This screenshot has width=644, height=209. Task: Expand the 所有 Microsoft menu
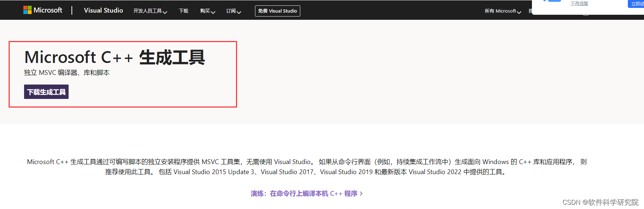pyautogui.click(x=503, y=11)
